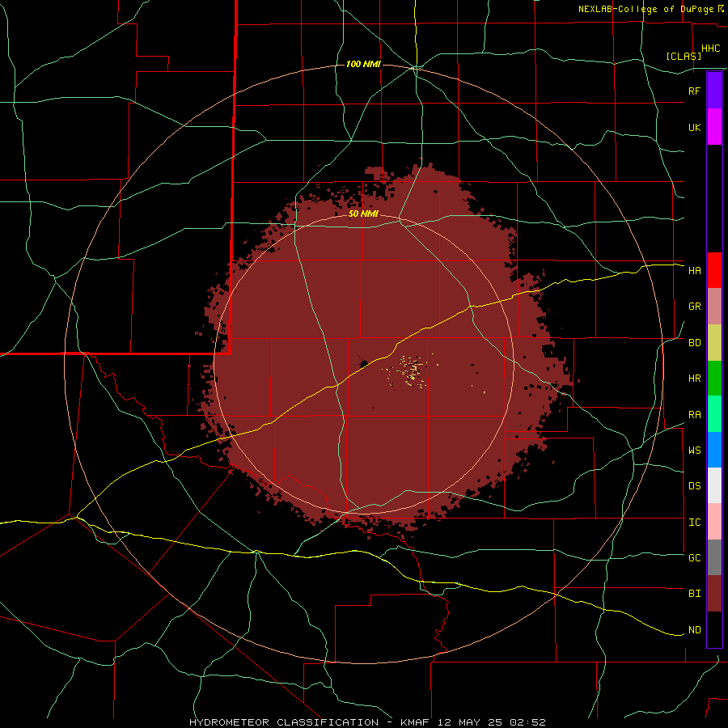Click the red HA legend color swatch
This screenshot has height=728, width=728.
[714, 270]
